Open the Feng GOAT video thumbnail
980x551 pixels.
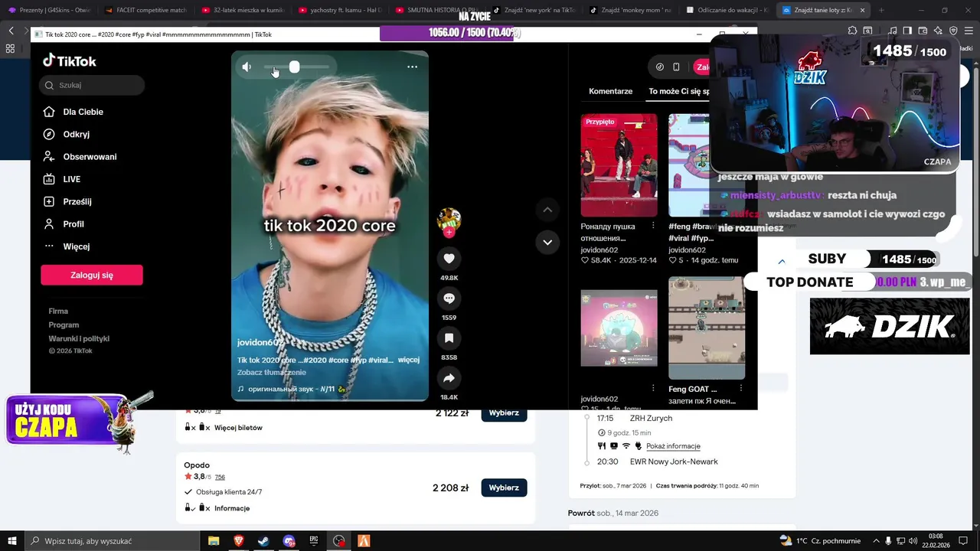point(707,328)
